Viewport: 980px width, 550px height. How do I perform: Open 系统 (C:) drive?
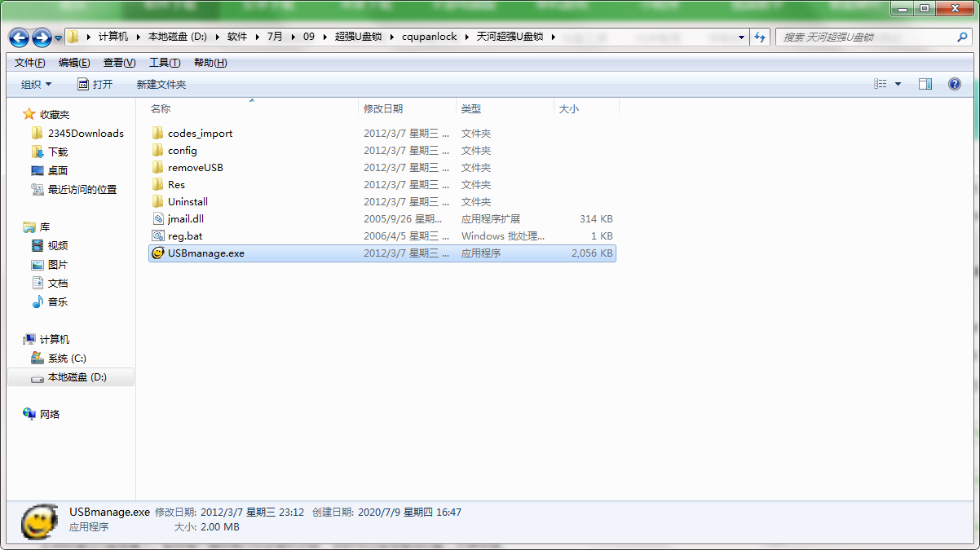[x=67, y=358]
